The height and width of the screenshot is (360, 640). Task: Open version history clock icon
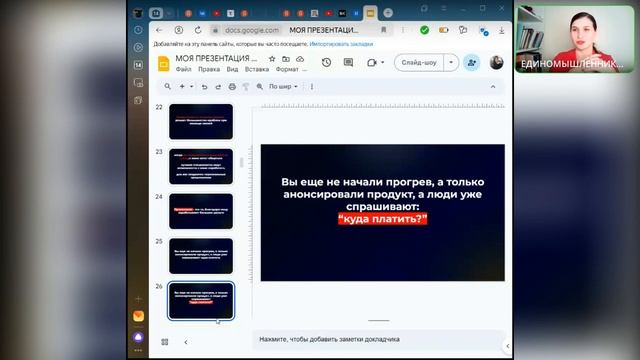326,62
